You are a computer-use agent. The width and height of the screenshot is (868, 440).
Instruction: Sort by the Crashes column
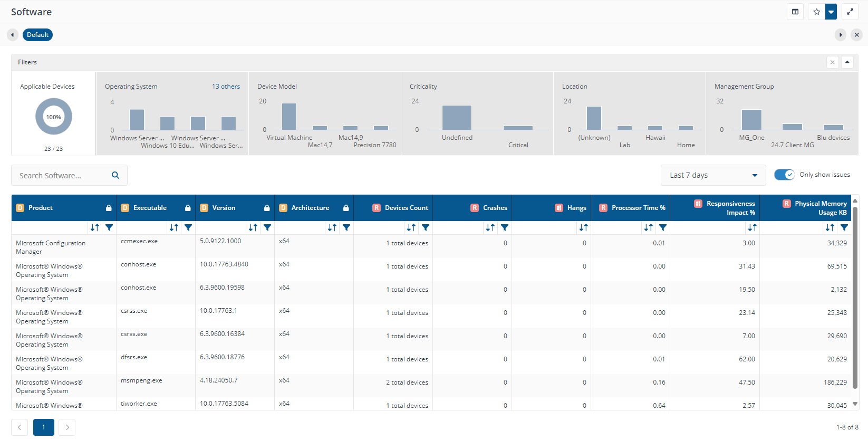coord(490,227)
